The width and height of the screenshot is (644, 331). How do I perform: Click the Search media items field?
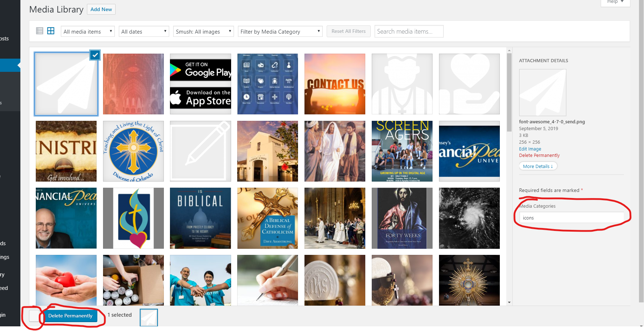click(x=409, y=31)
